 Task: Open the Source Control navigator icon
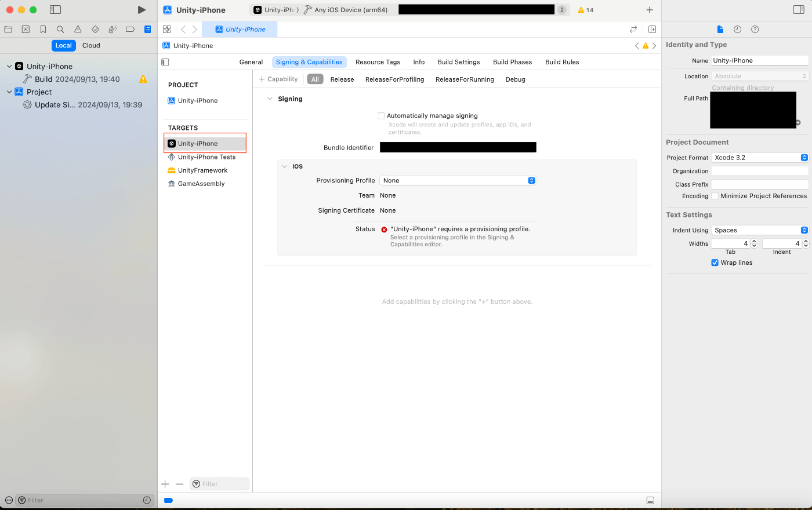(26, 29)
